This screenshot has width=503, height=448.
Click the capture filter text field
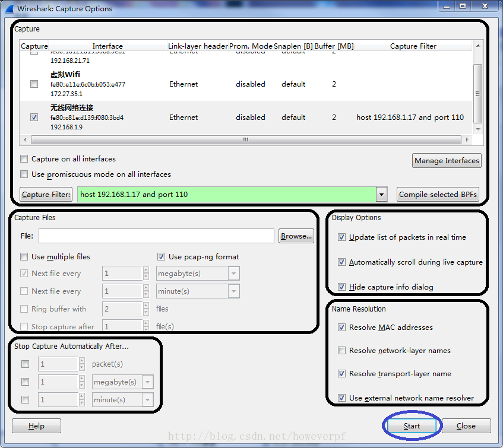tap(226, 195)
